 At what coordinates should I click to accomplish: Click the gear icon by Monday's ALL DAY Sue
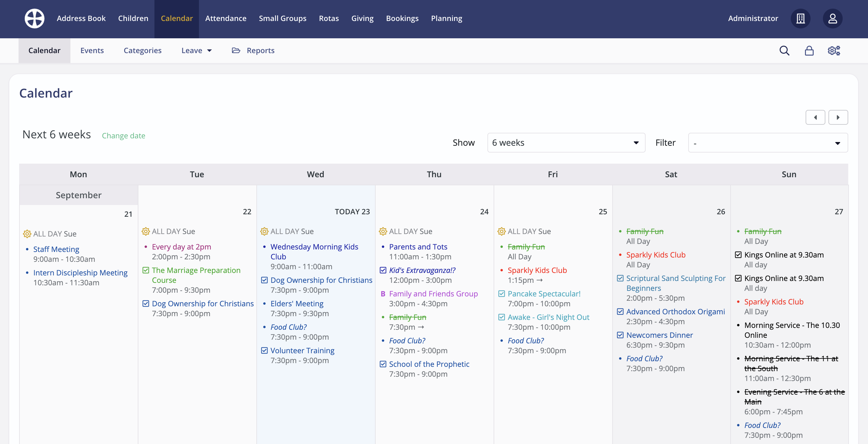pos(26,233)
